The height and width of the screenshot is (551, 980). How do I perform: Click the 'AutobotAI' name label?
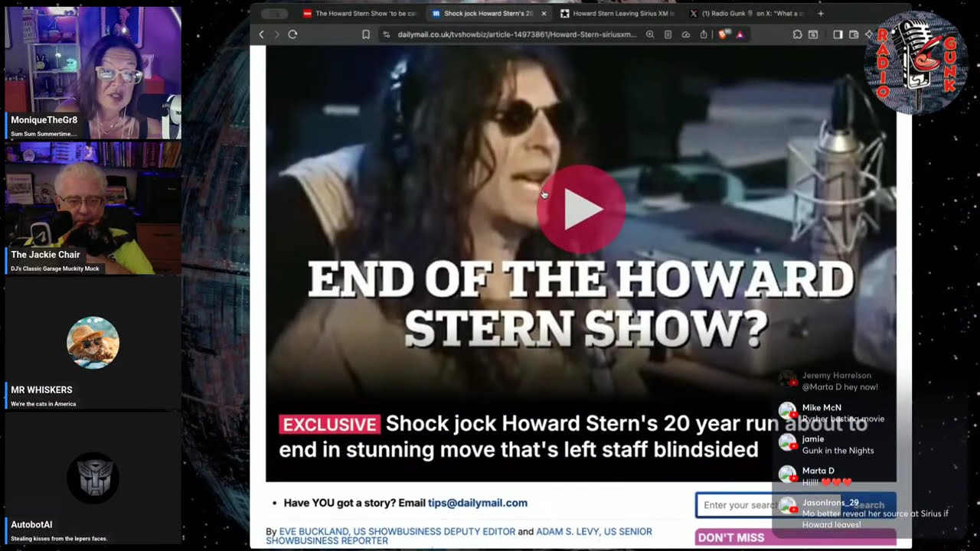(31, 525)
